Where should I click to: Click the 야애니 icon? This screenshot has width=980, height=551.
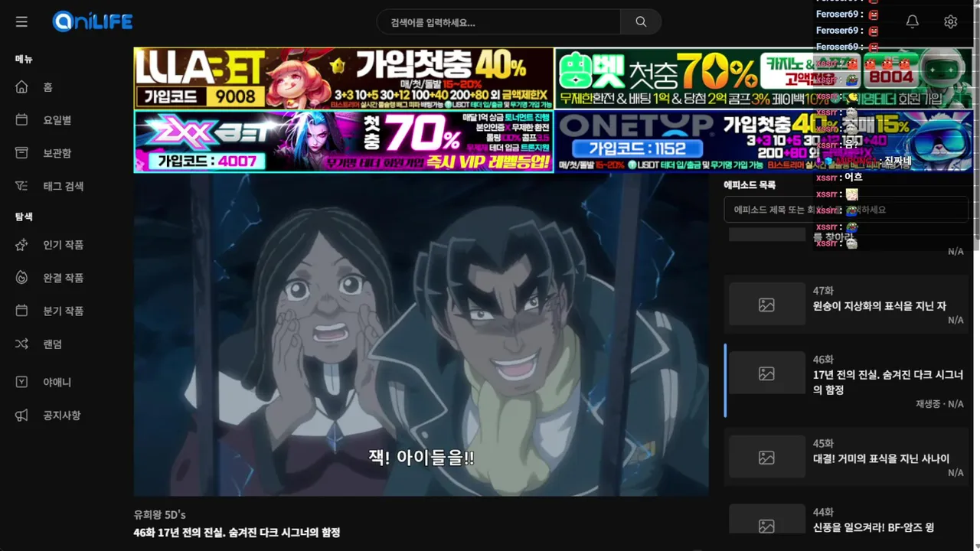point(21,382)
